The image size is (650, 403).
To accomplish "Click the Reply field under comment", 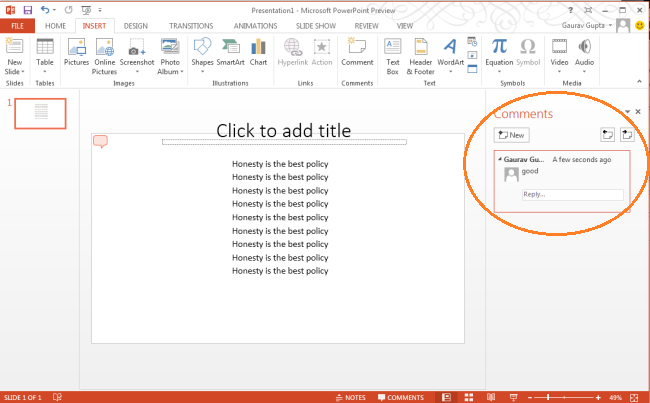I will click(572, 194).
